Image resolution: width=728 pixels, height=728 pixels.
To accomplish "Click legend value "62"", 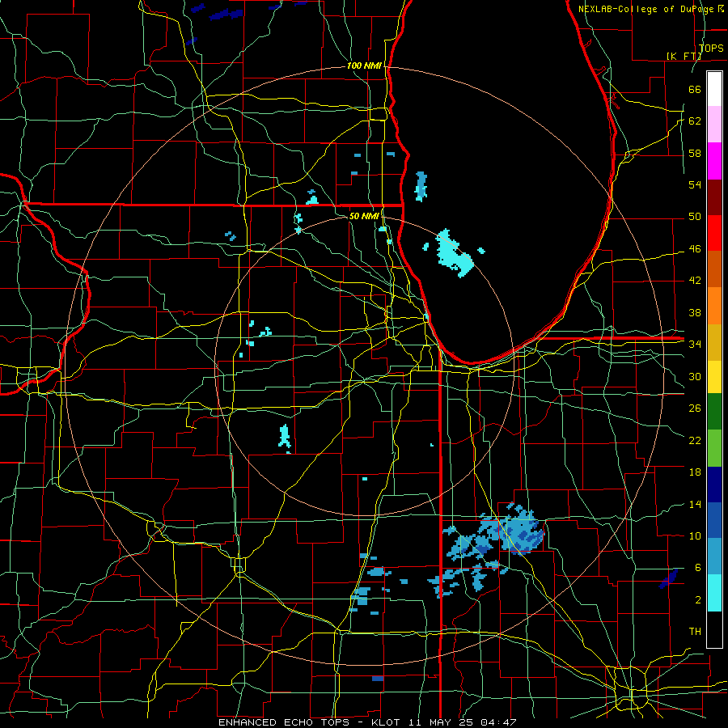I will coord(695,121).
